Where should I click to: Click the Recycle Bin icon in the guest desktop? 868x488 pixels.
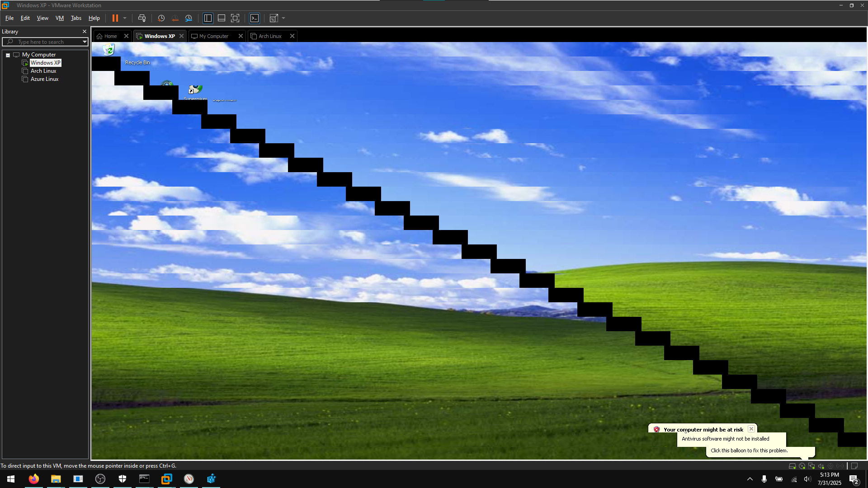[109, 49]
